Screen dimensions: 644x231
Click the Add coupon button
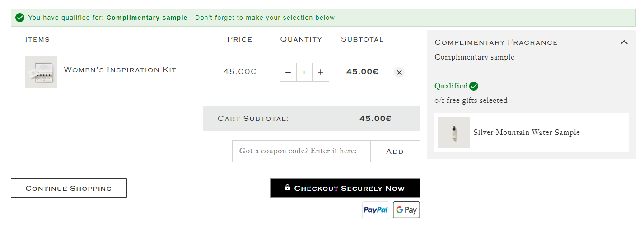(395, 151)
